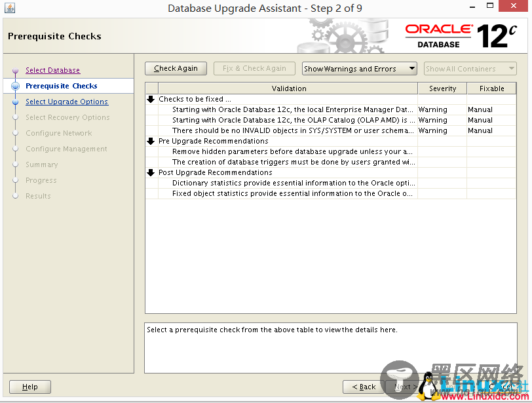Viewport: 532px width, 403px height.
Task: Open the 'Show All Containers' dropdown
Action: pos(470,69)
